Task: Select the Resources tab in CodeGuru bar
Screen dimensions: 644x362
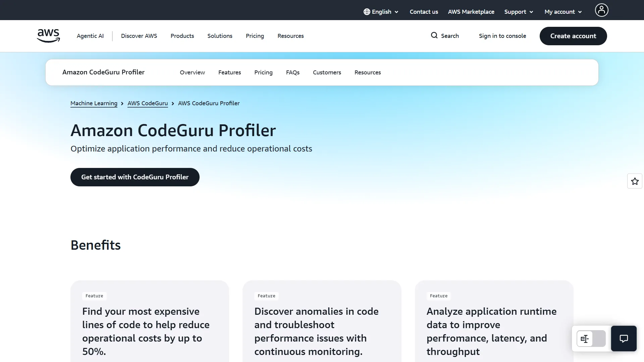Action: [368, 72]
